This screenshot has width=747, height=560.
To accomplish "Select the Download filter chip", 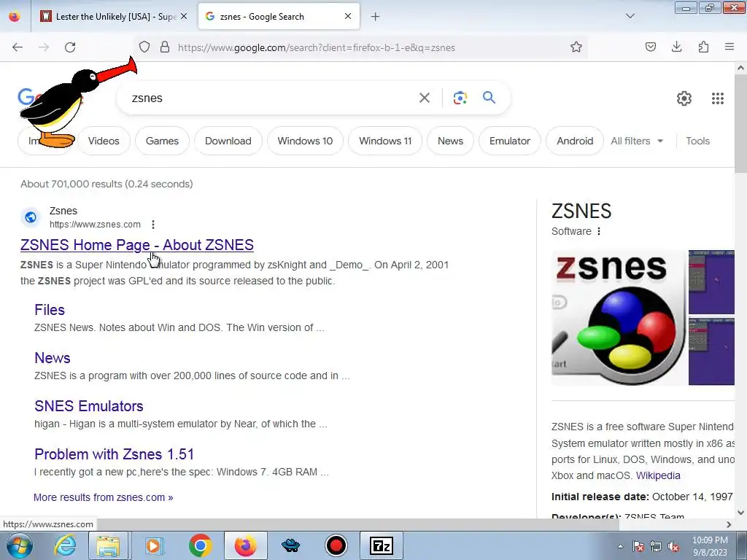I will tap(228, 141).
